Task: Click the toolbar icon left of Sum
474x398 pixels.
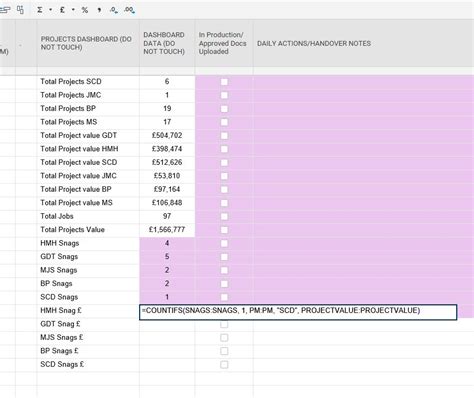Action: [21, 10]
